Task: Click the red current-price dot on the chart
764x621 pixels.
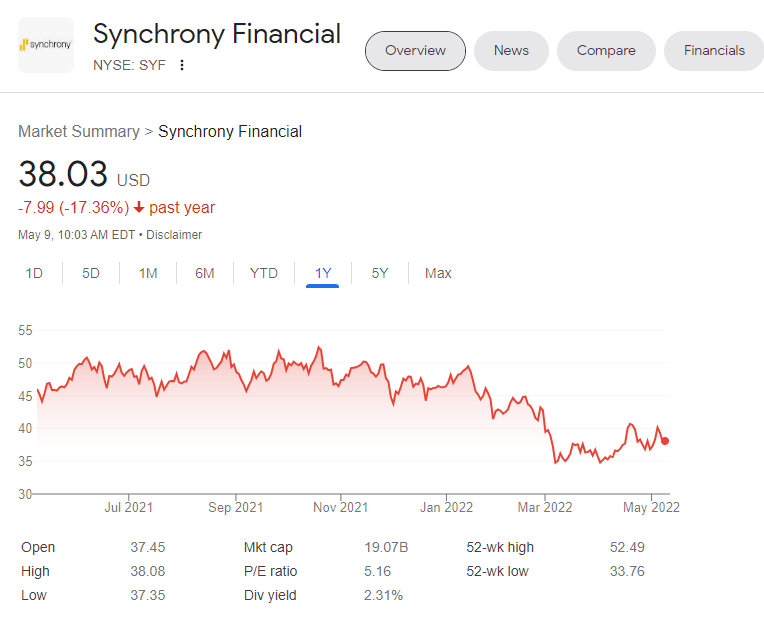Action: click(x=665, y=441)
